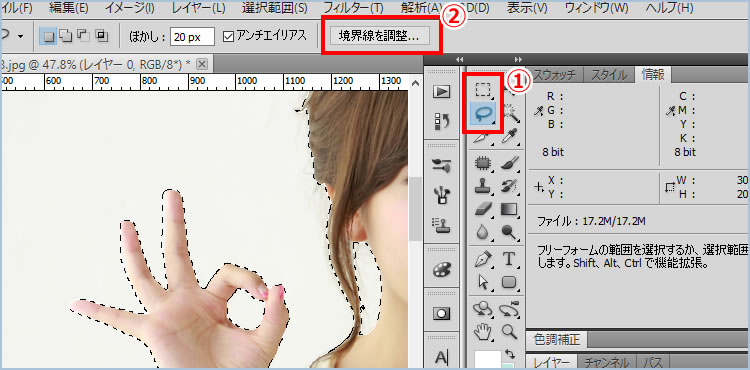Choose Subtract from Selection mode
The image size is (750, 370).
tap(83, 36)
